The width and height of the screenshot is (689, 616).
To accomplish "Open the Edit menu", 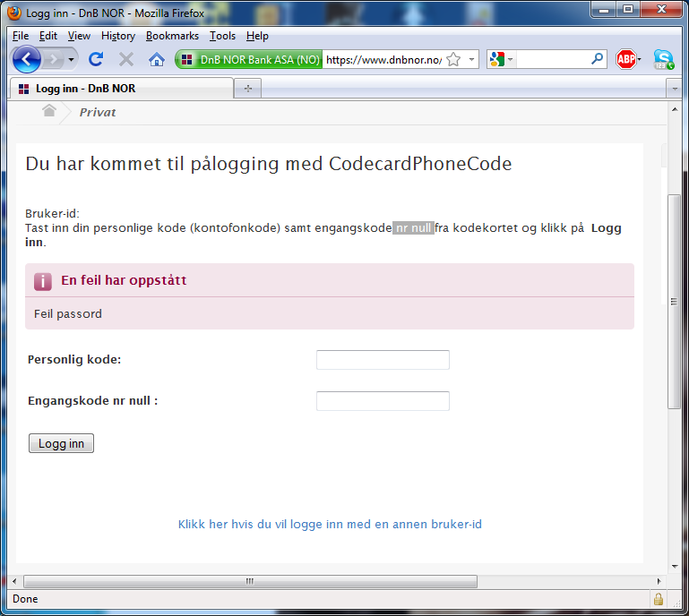I will tap(47, 36).
